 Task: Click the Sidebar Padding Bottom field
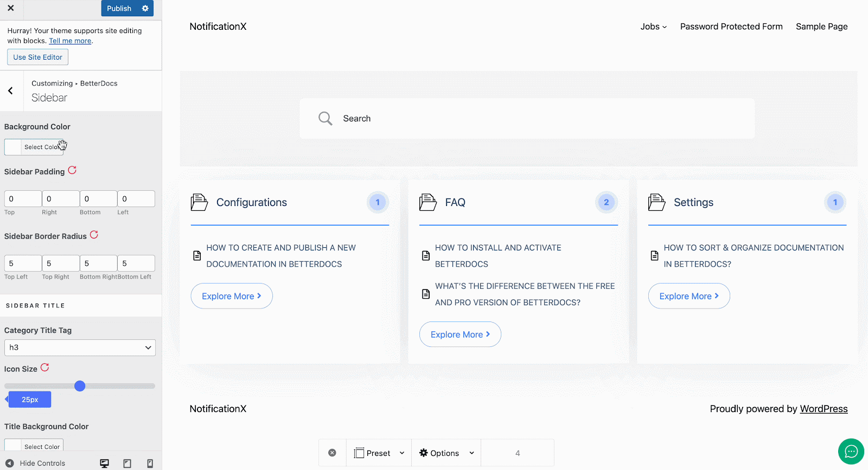point(98,199)
